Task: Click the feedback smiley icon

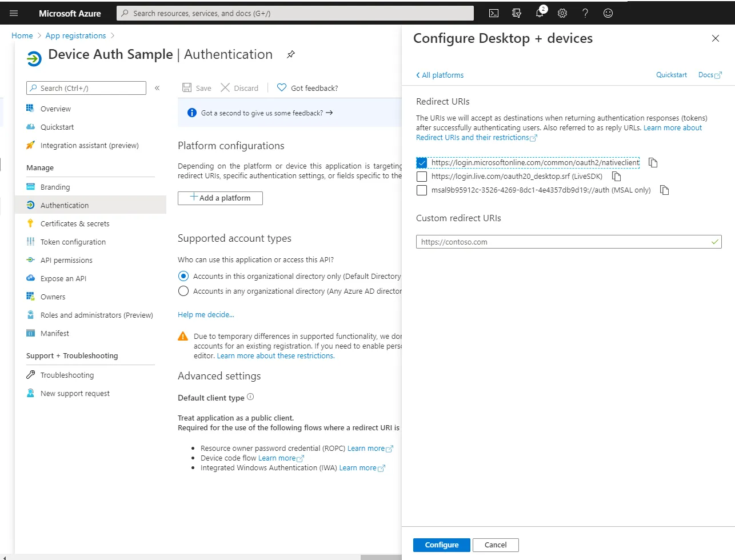Action: pyautogui.click(x=608, y=13)
